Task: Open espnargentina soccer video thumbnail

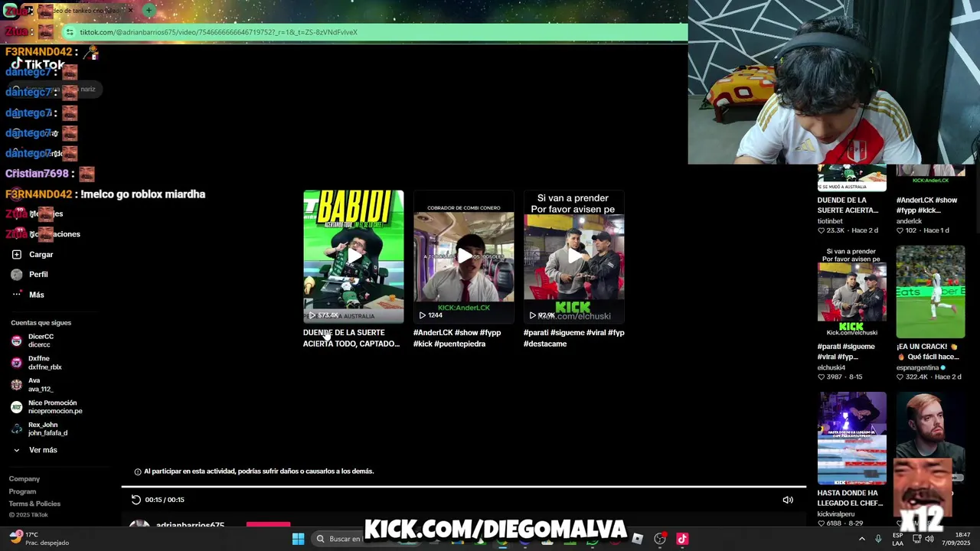Action: click(931, 292)
